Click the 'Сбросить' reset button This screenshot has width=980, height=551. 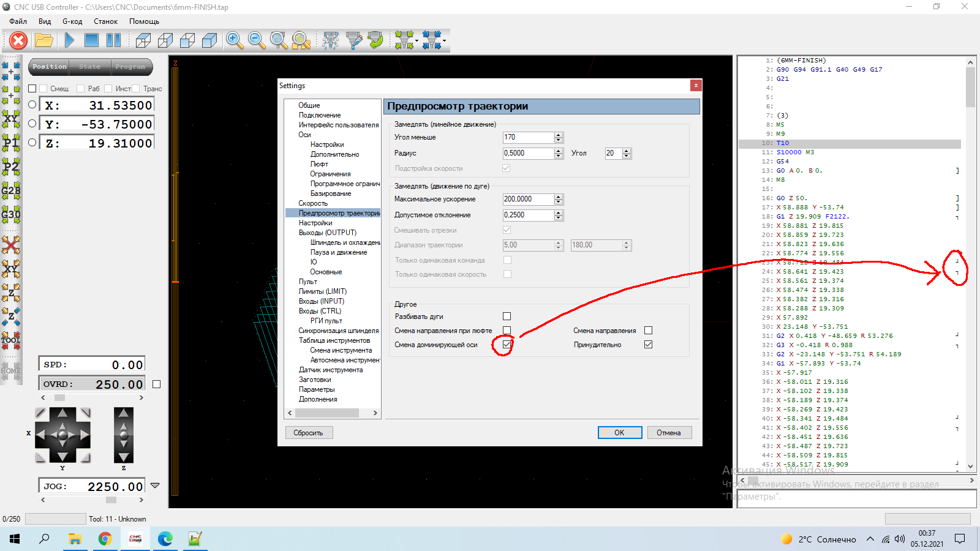[x=308, y=433]
